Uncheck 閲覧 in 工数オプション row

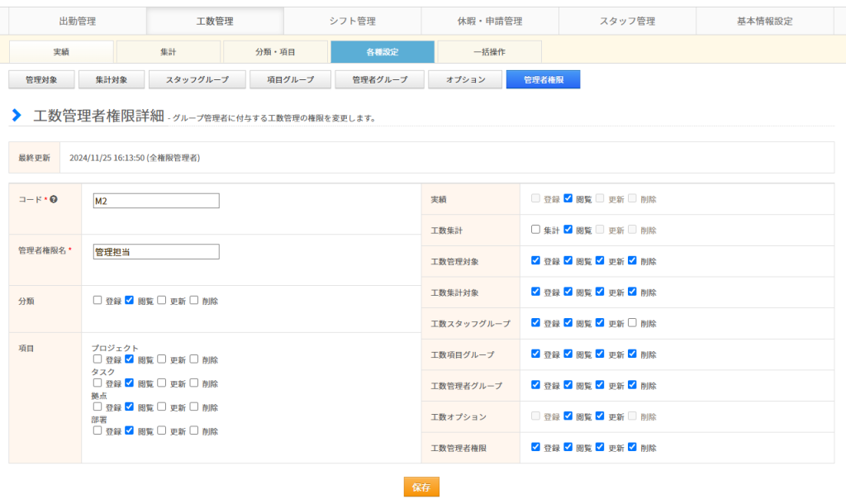coord(568,416)
